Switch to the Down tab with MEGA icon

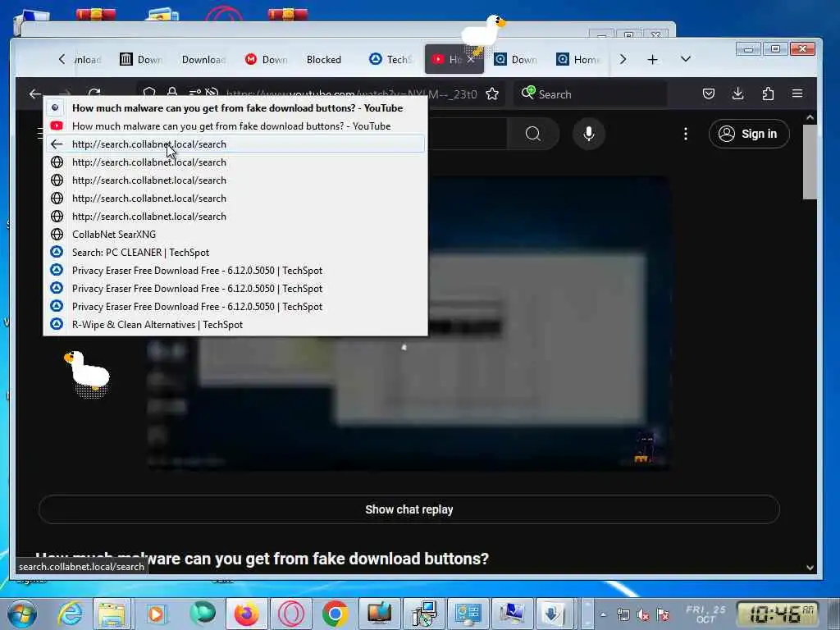pos(267,59)
